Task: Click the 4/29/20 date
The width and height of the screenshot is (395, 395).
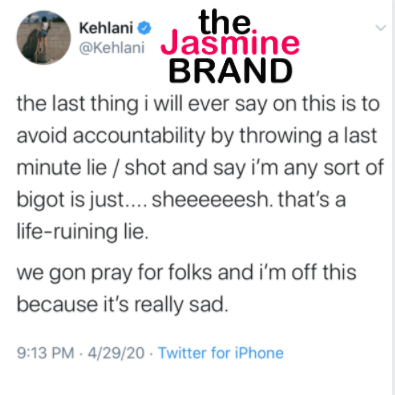Action: 116,353
